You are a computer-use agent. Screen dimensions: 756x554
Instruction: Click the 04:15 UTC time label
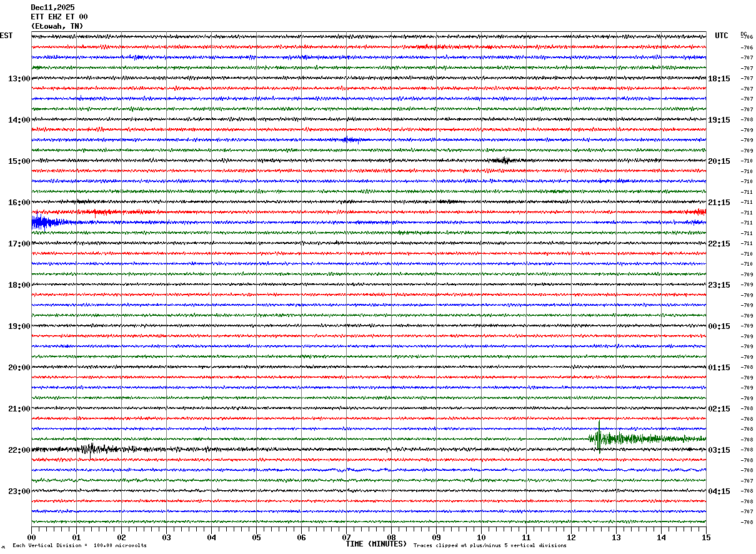[719, 491]
